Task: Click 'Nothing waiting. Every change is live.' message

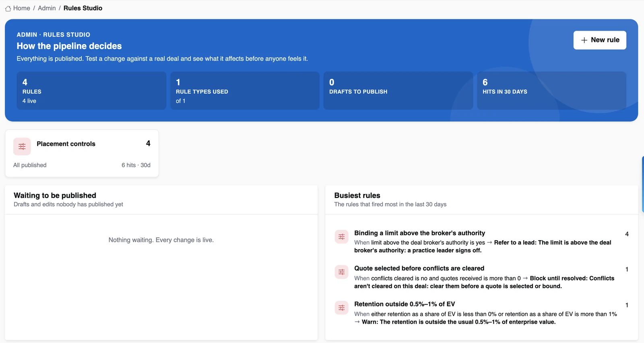Action: click(x=161, y=240)
